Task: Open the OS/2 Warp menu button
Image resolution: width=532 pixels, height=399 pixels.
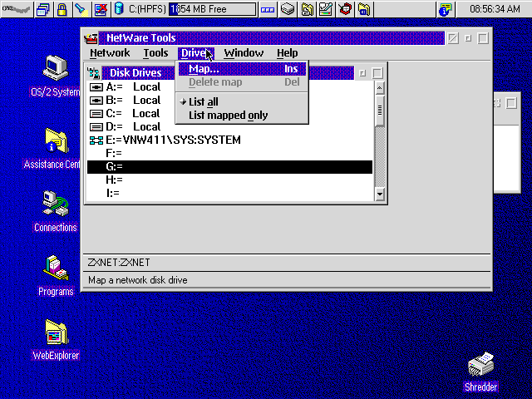Action: [17, 9]
